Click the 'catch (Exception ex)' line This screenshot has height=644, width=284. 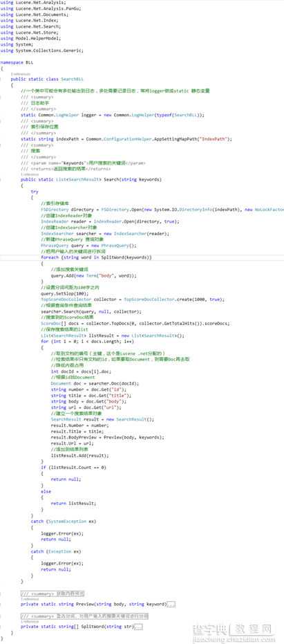tap(56, 551)
